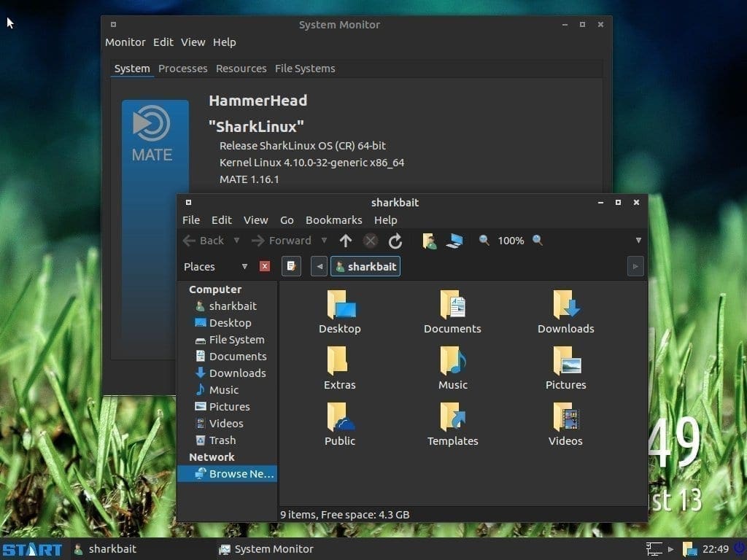Open View menu in System Monitor

click(x=193, y=42)
